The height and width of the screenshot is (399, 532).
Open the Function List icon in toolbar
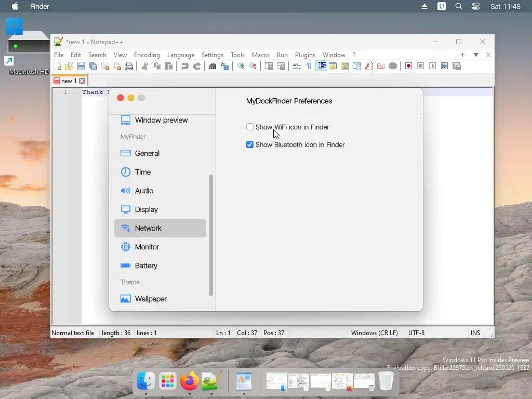point(369,66)
